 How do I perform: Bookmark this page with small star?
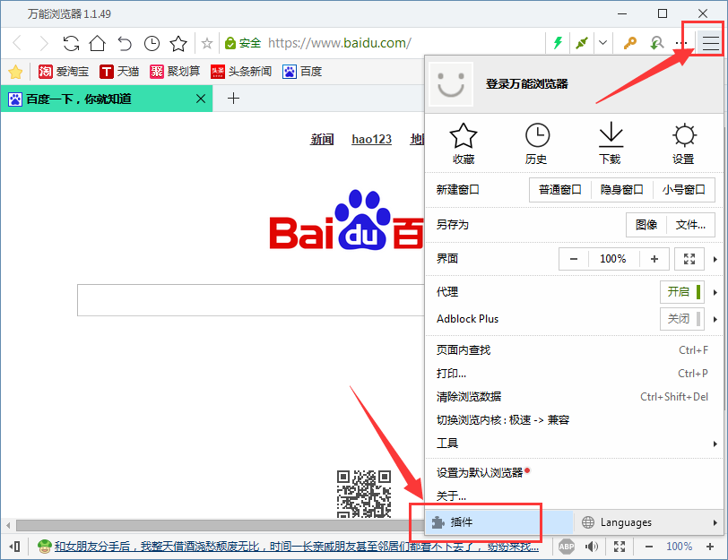[207, 44]
